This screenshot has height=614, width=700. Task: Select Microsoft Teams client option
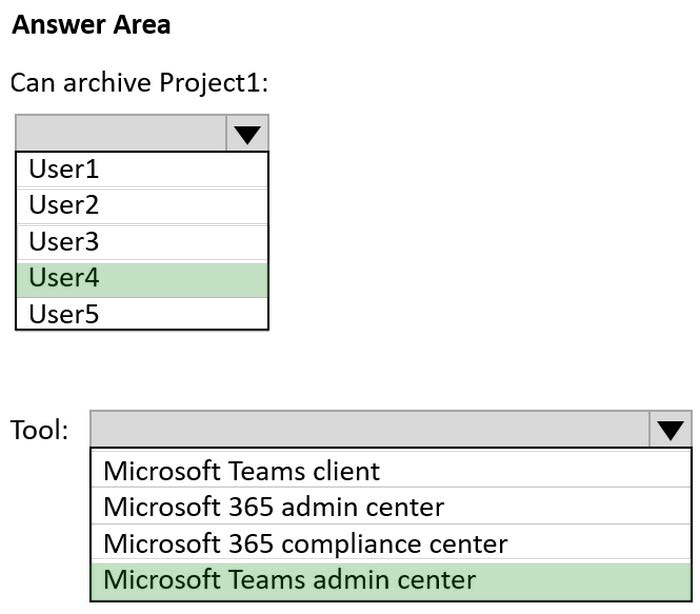391,471
